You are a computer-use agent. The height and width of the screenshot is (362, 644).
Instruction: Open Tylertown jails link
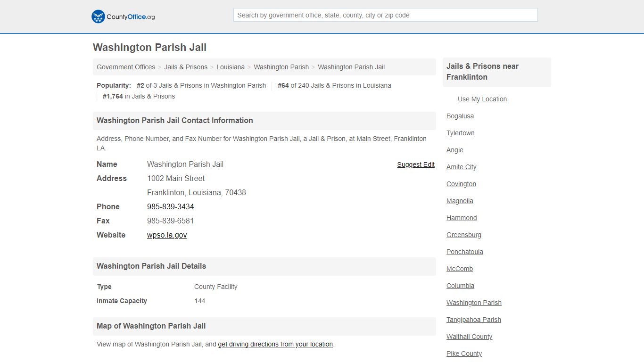(461, 133)
